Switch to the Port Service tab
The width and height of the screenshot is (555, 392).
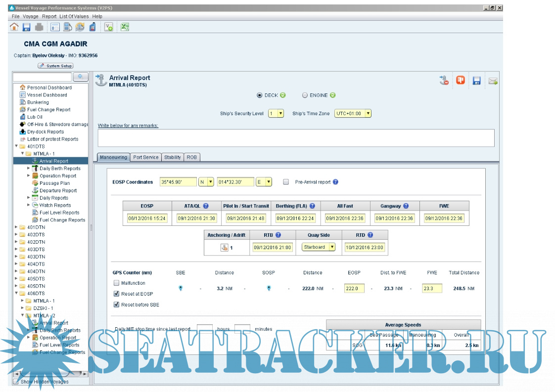click(146, 157)
